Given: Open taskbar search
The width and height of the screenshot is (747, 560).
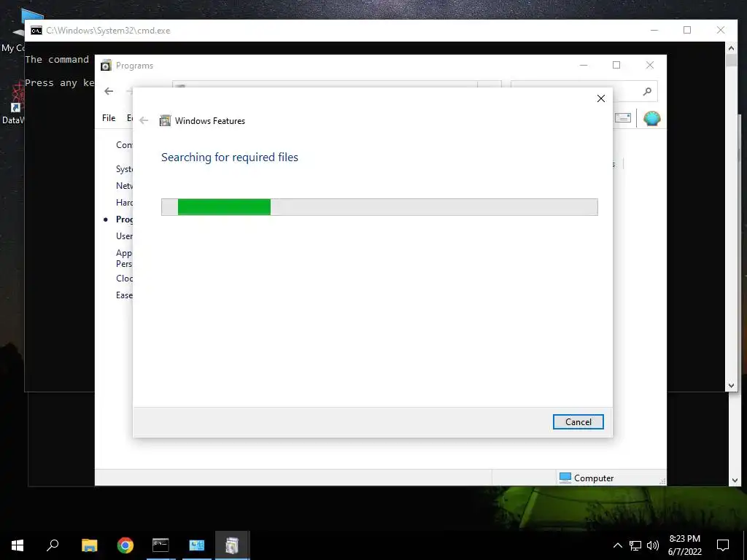Looking at the screenshot, I should [53, 545].
